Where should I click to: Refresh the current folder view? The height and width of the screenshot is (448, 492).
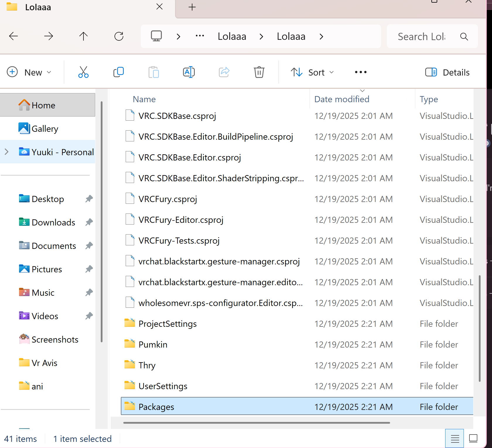119,36
